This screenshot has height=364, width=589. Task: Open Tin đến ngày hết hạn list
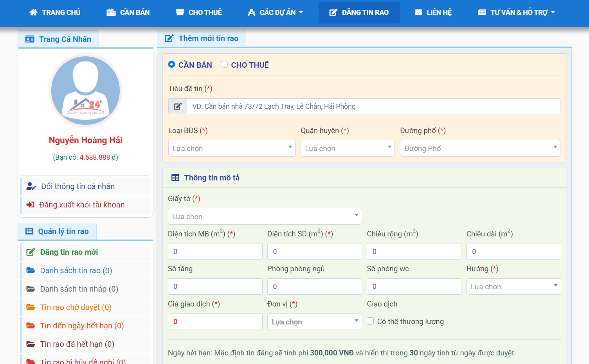[x=82, y=326]
